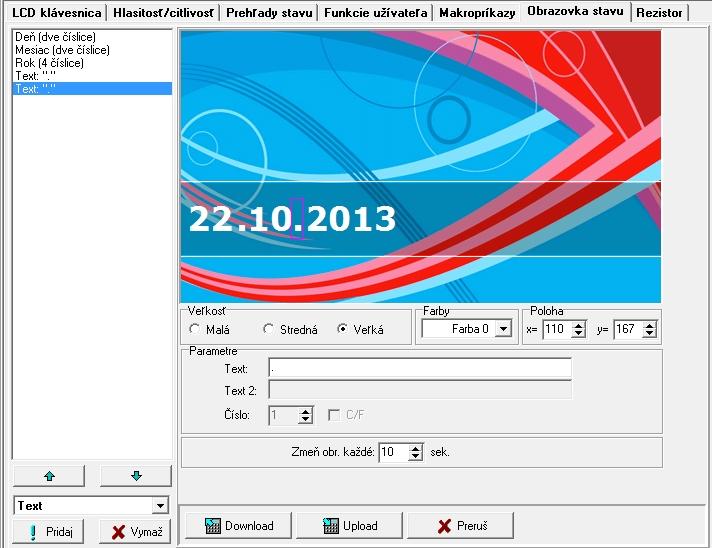This screenshot has width=712, height=548.
Task: Select the Stredná size radio button
Action: tap(268, 329)
